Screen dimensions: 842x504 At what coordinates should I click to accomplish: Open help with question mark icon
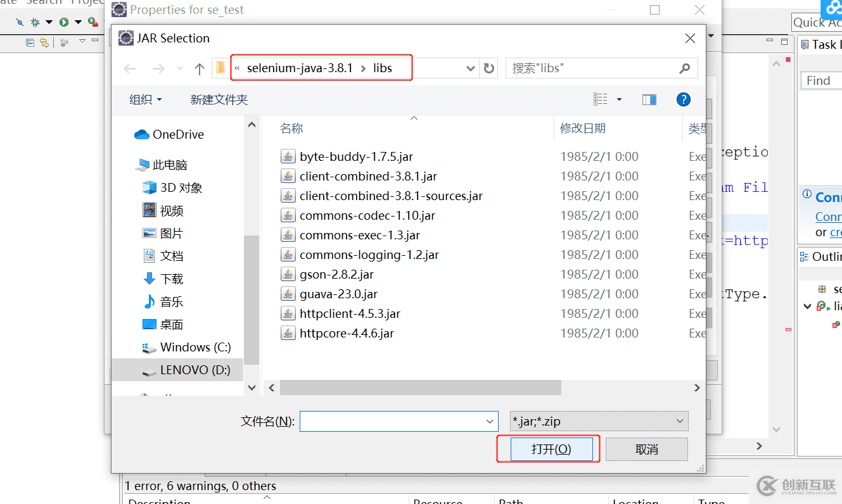tap(683, 99)
